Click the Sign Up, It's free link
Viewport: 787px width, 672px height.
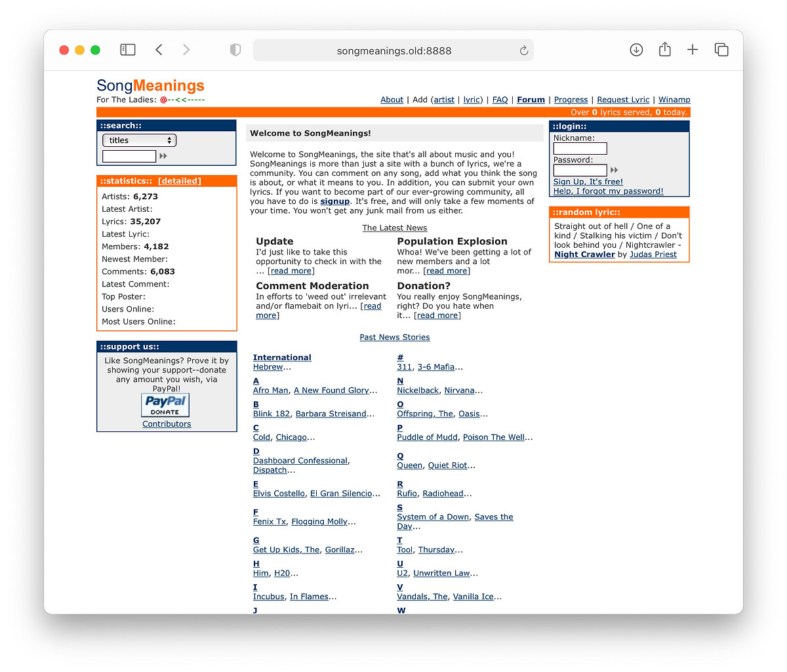point(588,182)
